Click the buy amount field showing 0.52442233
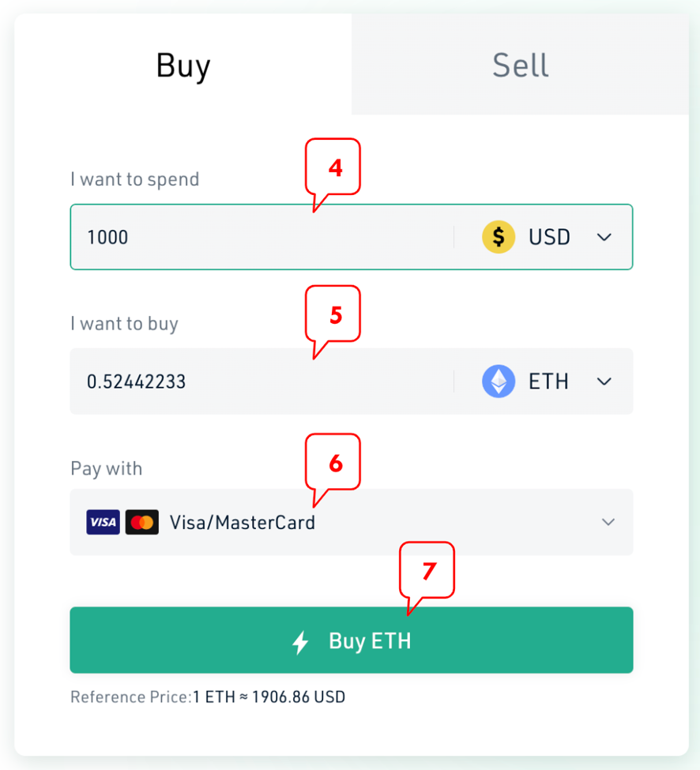This screenshot has height=770, width=700. coord(262,381)
